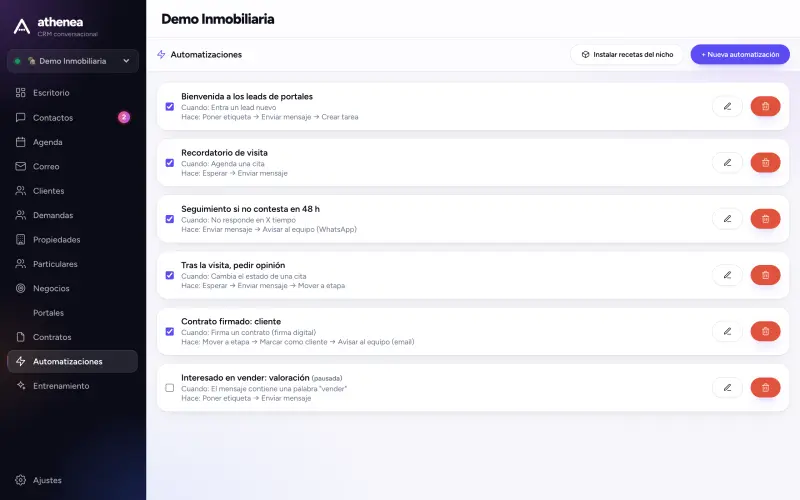Enable the paused Interesado en vender checkbox
The width and height of the screenshot is (800, 500).
tap(170, 388)
